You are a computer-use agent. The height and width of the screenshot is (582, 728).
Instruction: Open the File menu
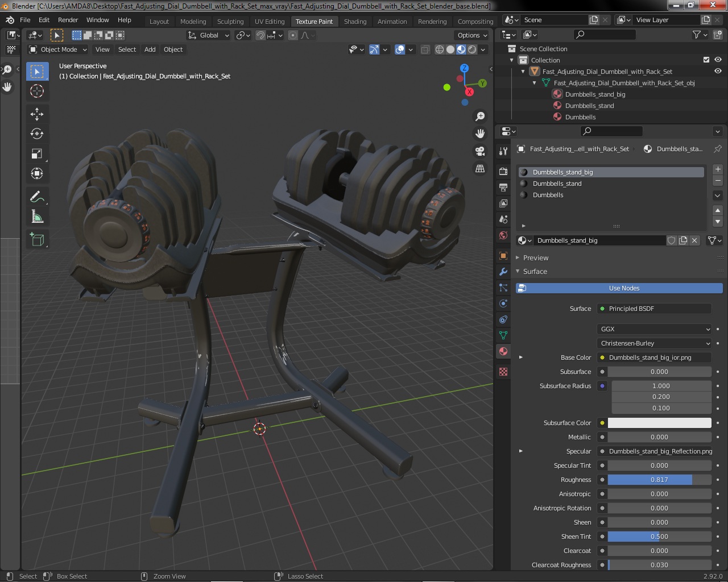25,20
